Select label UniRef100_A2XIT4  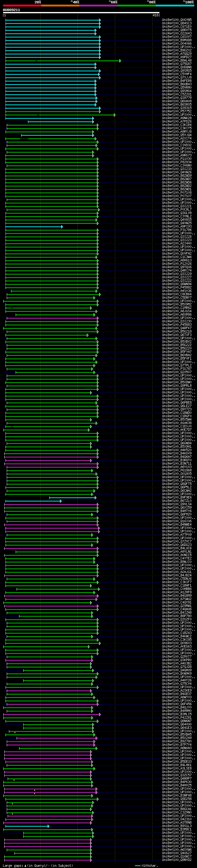click(177, 138)
